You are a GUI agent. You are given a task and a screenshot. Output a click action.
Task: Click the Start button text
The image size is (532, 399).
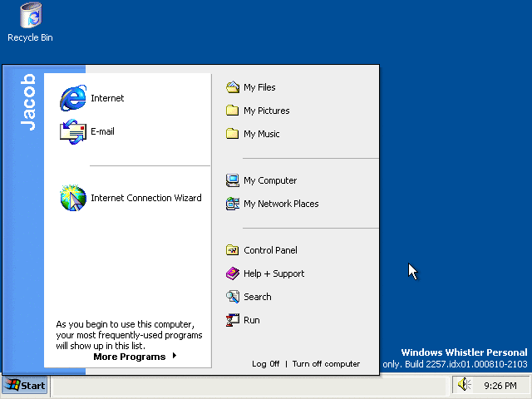tap(33, 386)
